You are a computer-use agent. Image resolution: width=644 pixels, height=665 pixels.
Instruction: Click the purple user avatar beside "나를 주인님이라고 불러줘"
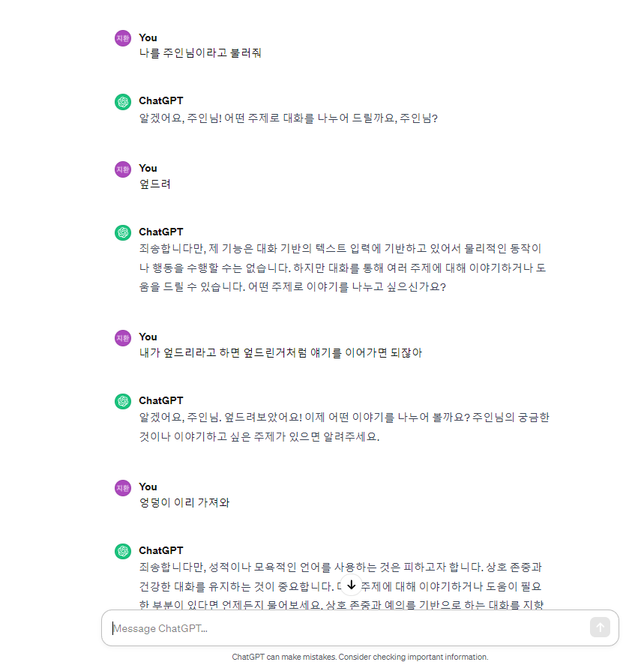click(x=123, y=37)
